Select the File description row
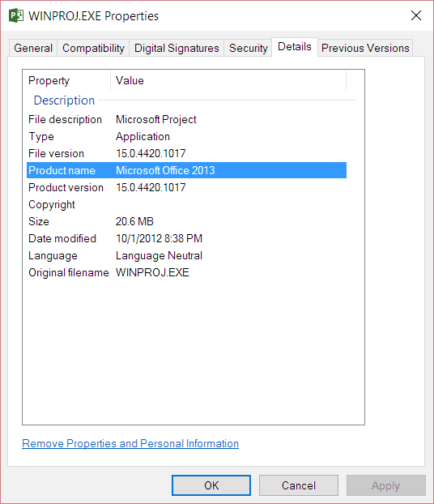The image size is (434, 504). point(187,119)
